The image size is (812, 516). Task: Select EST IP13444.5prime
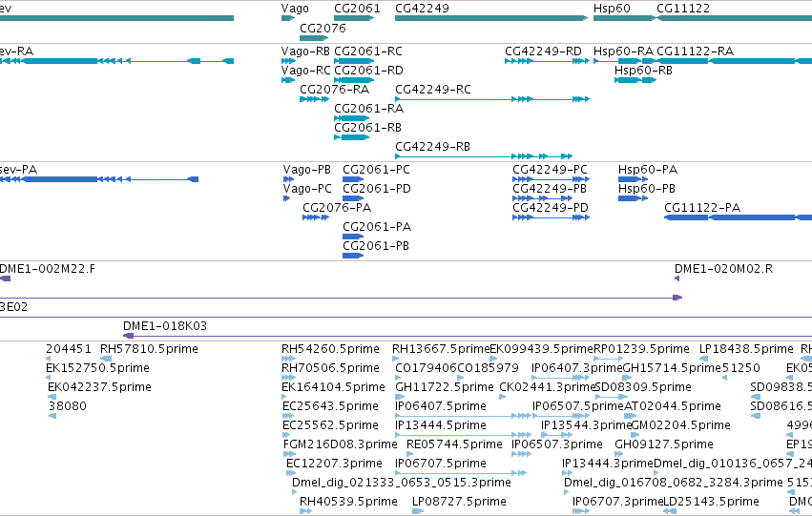(x=441, y=426)
